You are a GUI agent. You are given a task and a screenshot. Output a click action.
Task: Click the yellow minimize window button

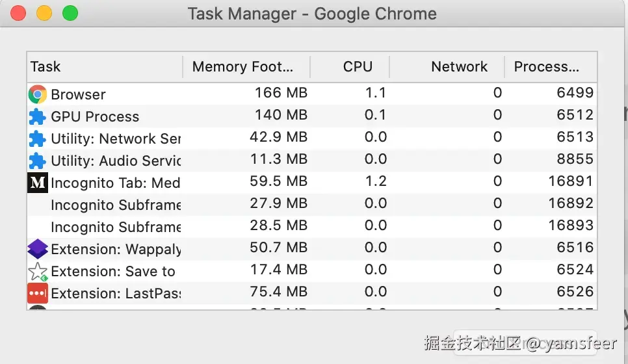click(x=44, y=13)
